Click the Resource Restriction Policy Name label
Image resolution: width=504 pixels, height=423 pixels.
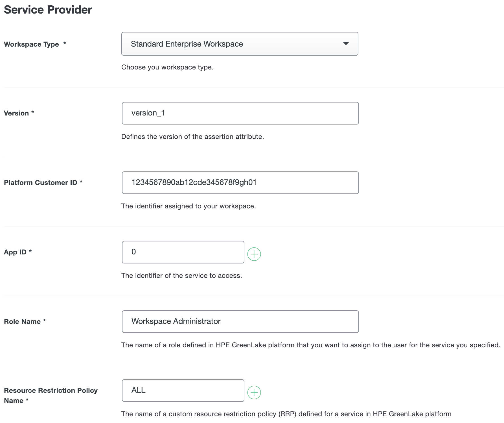click(x=51, y=395)
